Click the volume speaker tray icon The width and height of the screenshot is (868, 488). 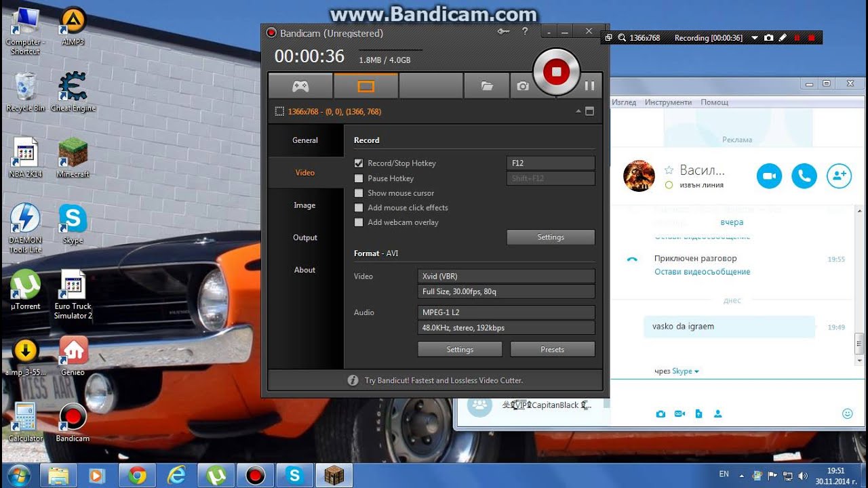tap(804, 476)
